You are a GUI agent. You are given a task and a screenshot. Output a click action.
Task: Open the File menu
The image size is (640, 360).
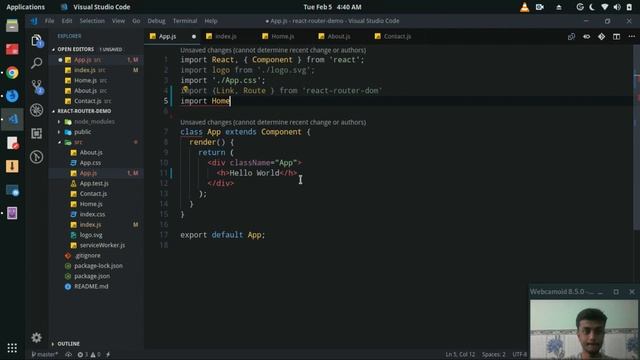tap(49, 21)
